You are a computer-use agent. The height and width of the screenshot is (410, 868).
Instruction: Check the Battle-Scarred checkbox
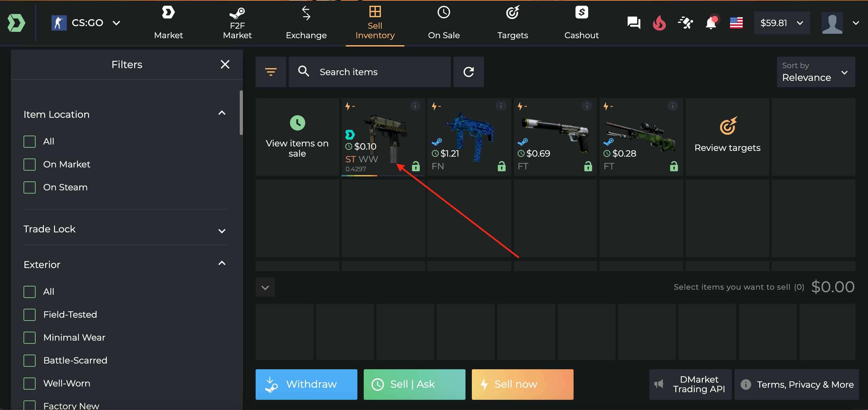pyautogui.click(x=30, y=361)
